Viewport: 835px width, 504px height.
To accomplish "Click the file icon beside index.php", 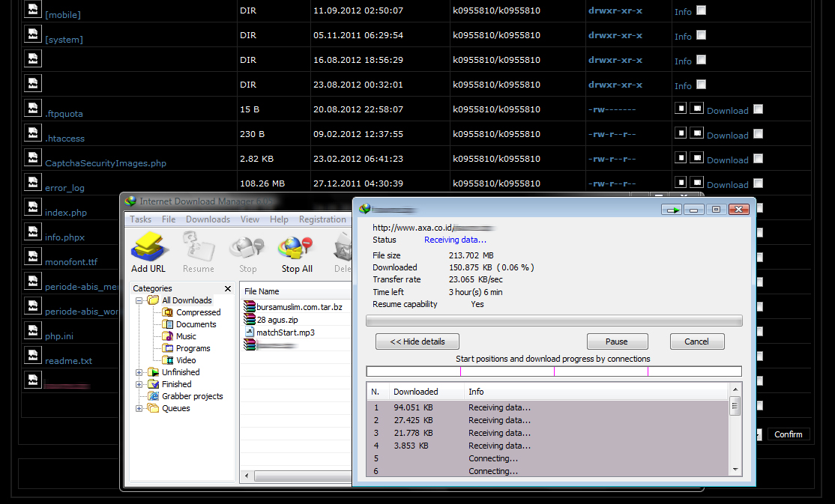I will [33, 207].
